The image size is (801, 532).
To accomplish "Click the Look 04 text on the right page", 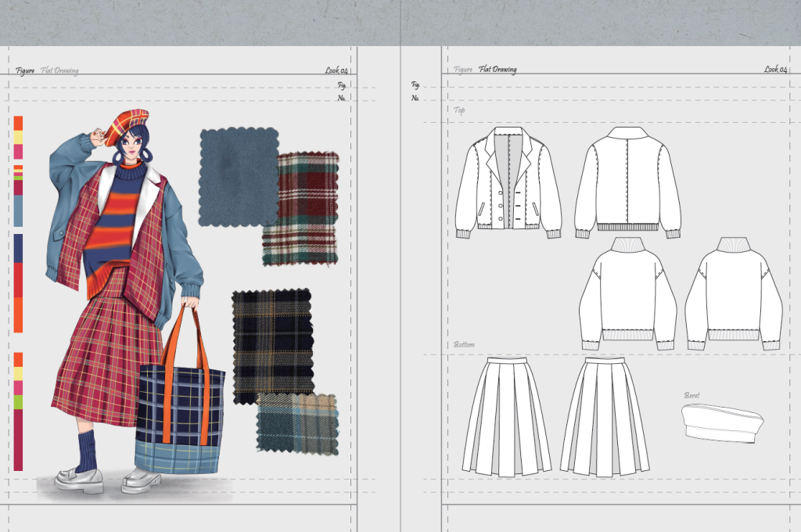I will point(775,70).
